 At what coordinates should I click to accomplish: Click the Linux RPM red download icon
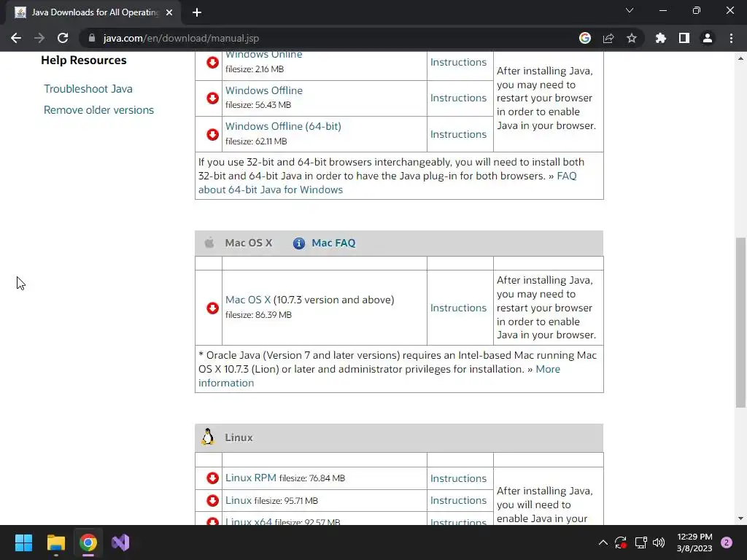[x=212, y=478]
